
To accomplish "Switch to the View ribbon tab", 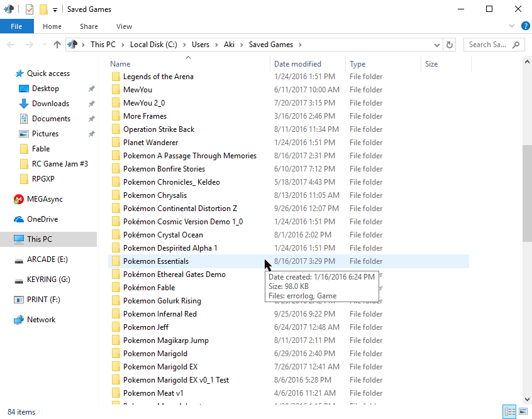I will [x=124, y=26].
